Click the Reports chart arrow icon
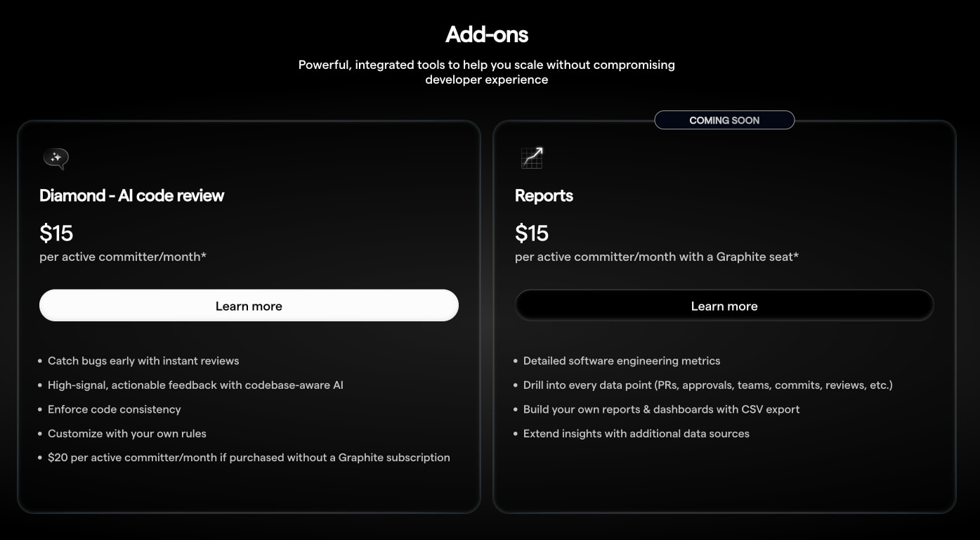980x540 pixels. [x=532, y=157]
